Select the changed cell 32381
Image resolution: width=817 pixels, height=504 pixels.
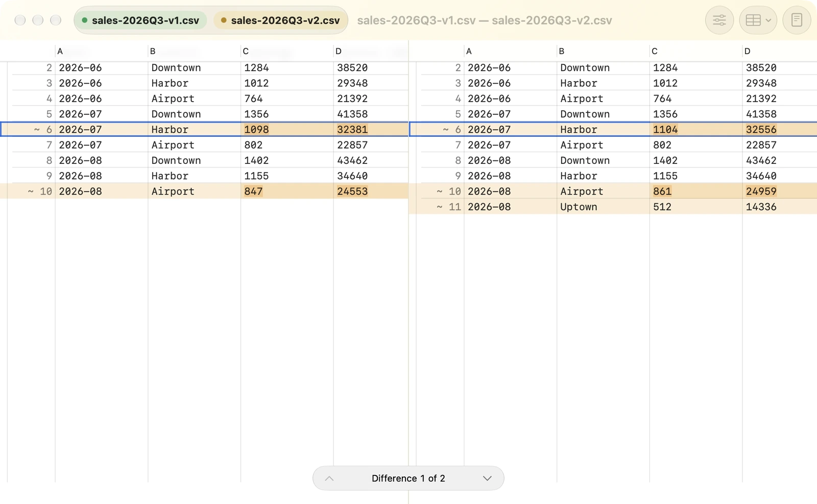352,130
